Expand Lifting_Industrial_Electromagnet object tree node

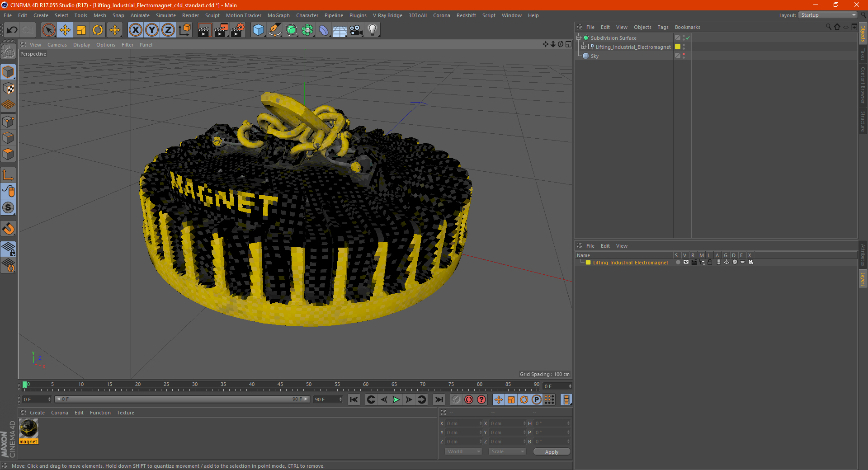pos(584,47)
